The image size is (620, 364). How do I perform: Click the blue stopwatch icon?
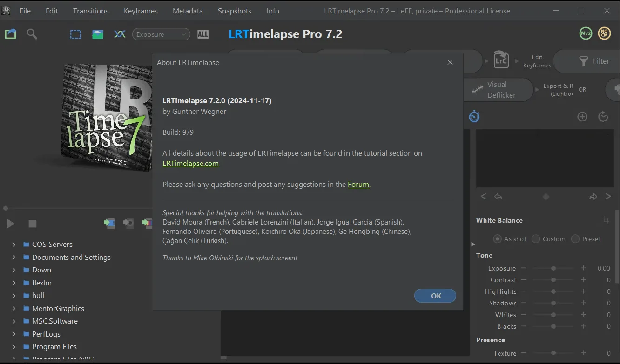(x=474, y=117)
